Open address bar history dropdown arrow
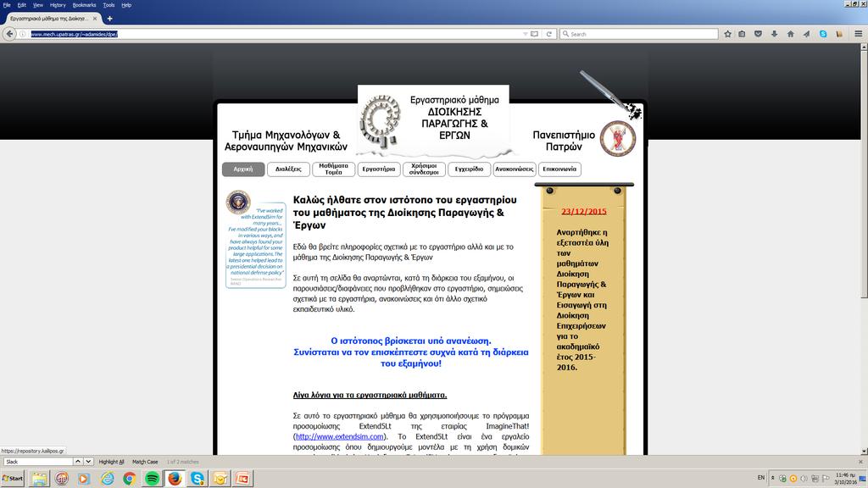The width and height of the screenshot is (868, 488). [525, 34]
